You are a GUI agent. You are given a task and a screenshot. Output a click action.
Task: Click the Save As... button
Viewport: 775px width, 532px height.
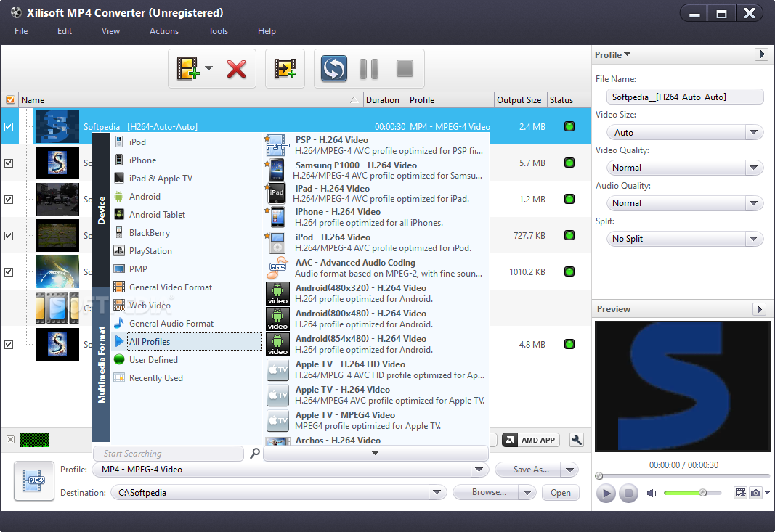pyautogui.click(x=528, y=470)
